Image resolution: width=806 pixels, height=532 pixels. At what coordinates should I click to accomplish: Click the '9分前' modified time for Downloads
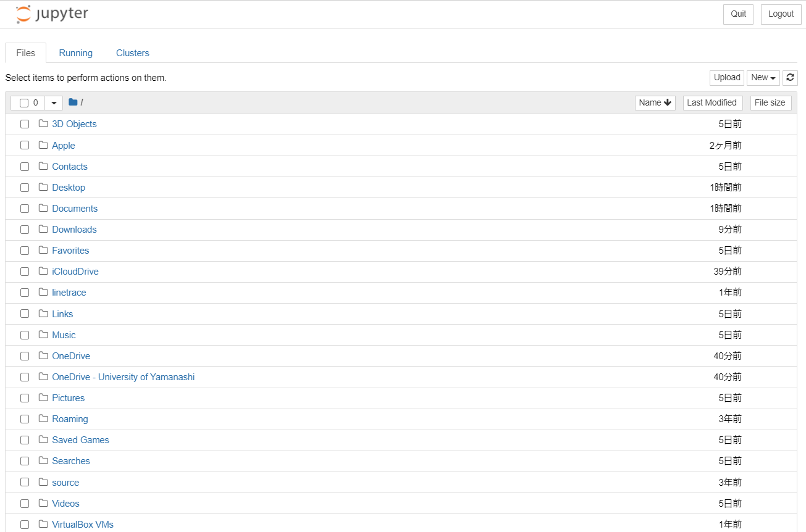pyautogui.click(x=730, y=230)
